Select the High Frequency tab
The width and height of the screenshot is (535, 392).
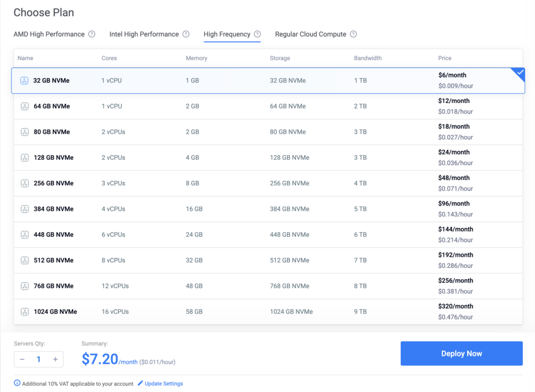(227, 34)
